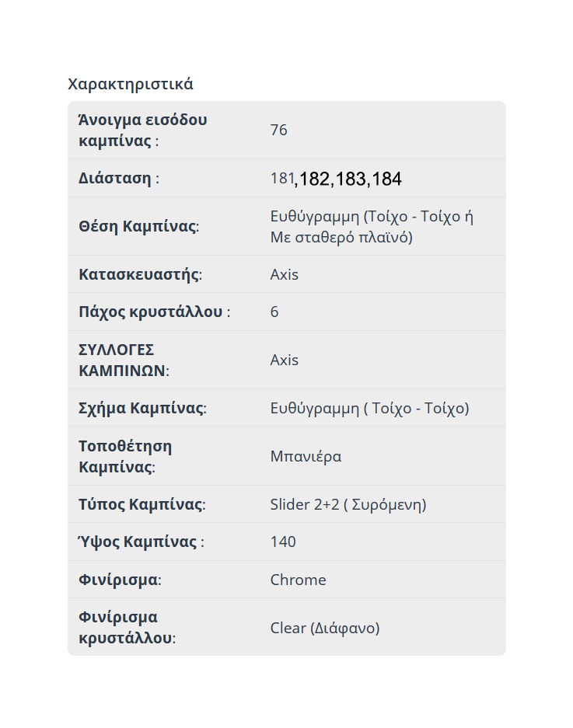The image size is (573, 728).
Task: Select dimension value 181
Action: 281,179
